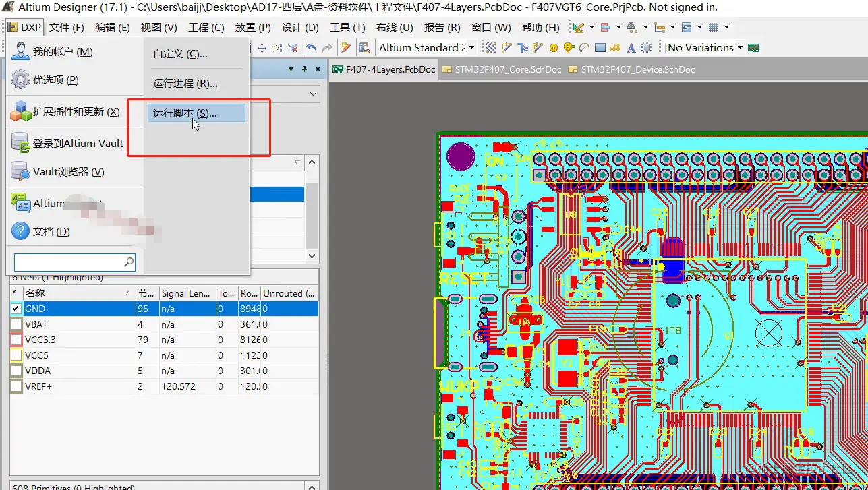Click the green variant board icon

pyautogui.click(x=754, y=48)
